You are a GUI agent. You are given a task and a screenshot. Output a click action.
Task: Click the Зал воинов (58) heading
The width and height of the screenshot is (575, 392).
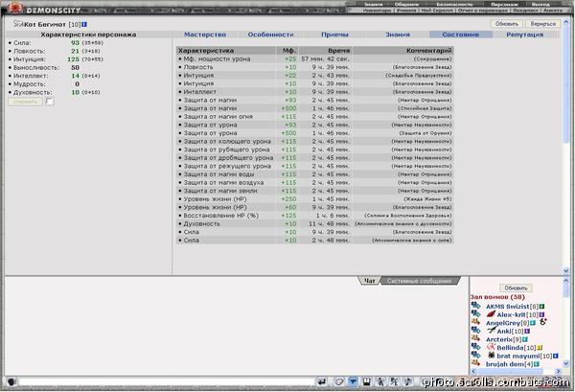497,297
